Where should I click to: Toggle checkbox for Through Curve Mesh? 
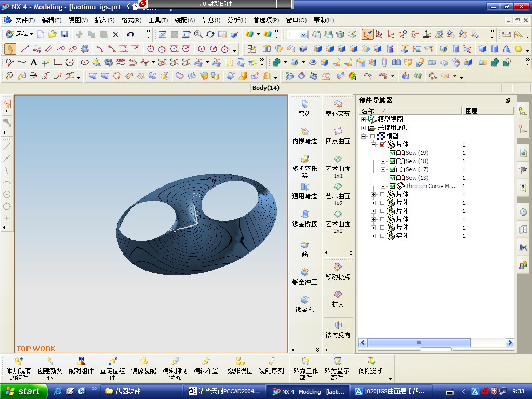392,186
